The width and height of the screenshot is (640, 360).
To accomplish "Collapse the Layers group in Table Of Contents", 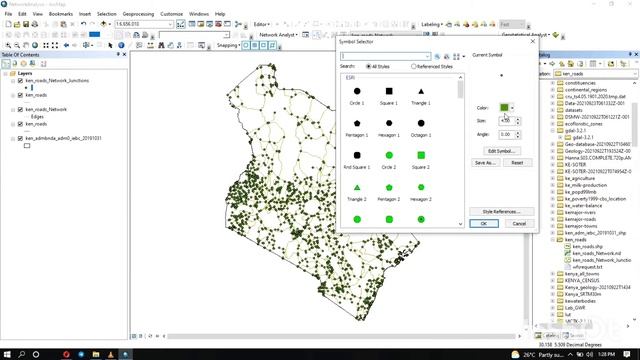I will 6,73.
